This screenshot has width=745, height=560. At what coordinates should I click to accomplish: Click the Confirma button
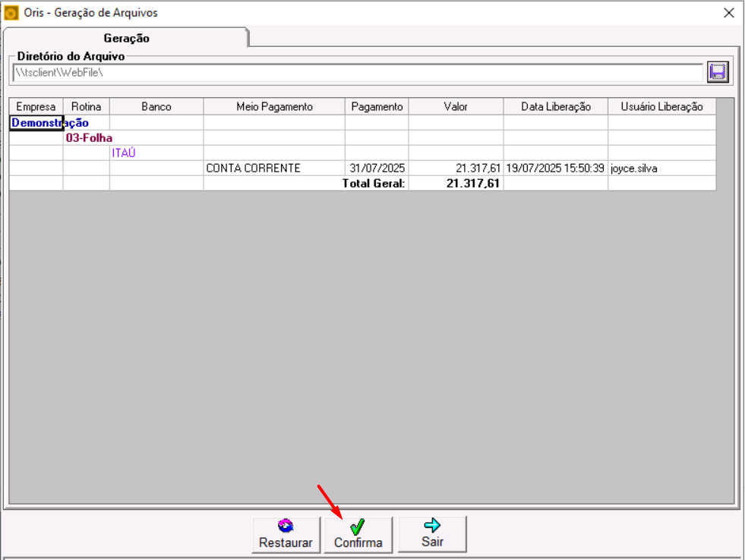pyautogui.click(x=358, y=535)
